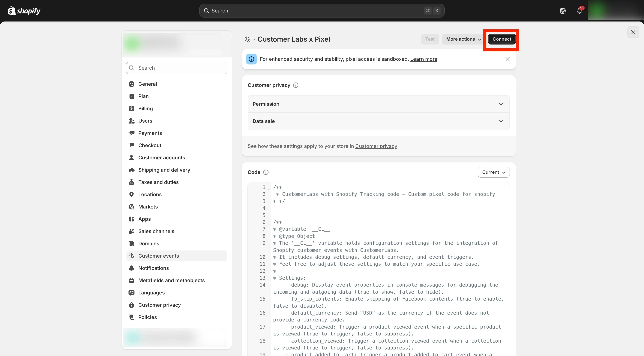Viewport: 644px width, 356px height.
Task: Click the Notifications bell icon in sidebar
Action: (131, 268)
